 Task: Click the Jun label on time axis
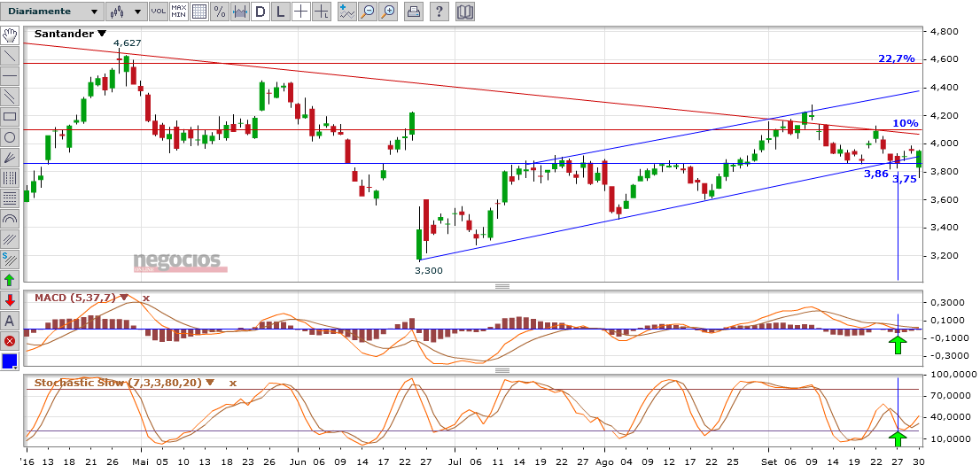click(x=298, y=464)
